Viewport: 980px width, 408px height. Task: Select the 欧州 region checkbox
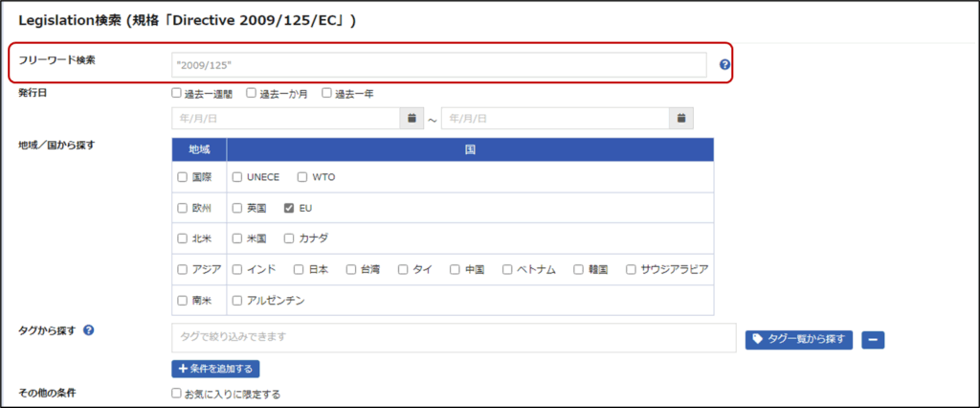point(183,207)
